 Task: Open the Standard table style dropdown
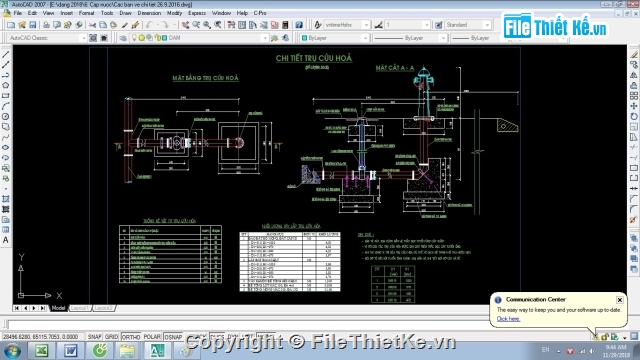click(x=487, y=25)
